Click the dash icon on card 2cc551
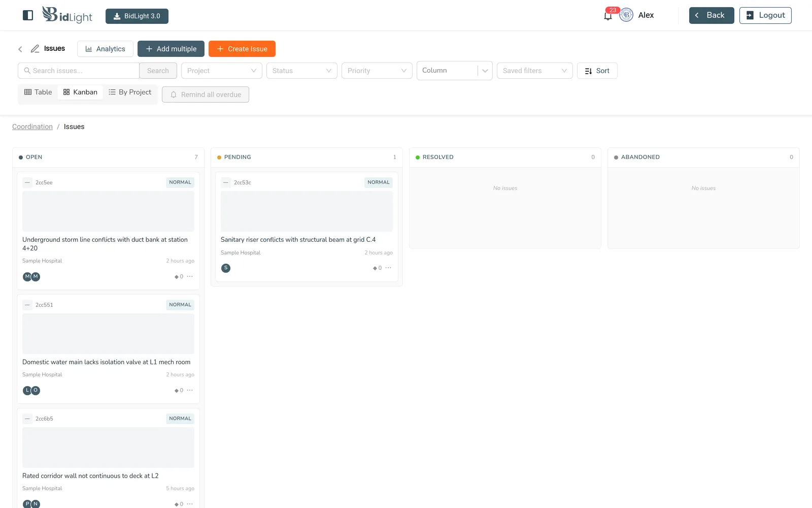The height and width of the screenshot is (508, 812). [x=27, y=305]
